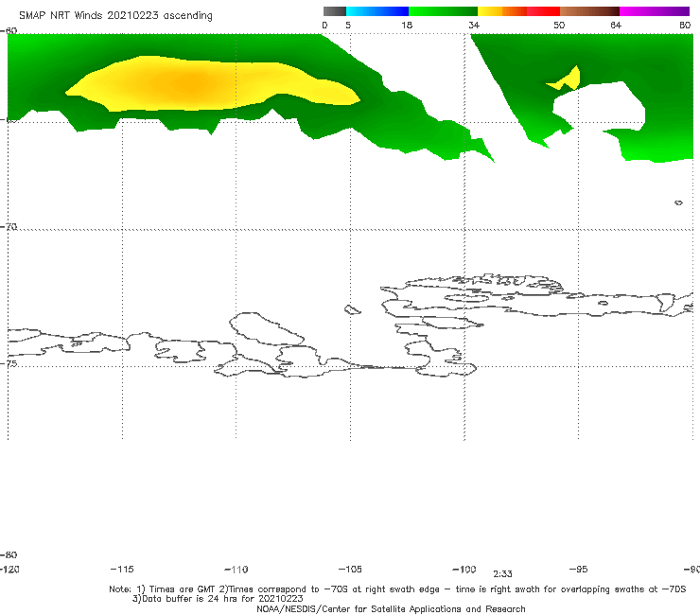700x615 pixels.
Task: Click the '64' label under the color bar
Action: pos(616,25)
